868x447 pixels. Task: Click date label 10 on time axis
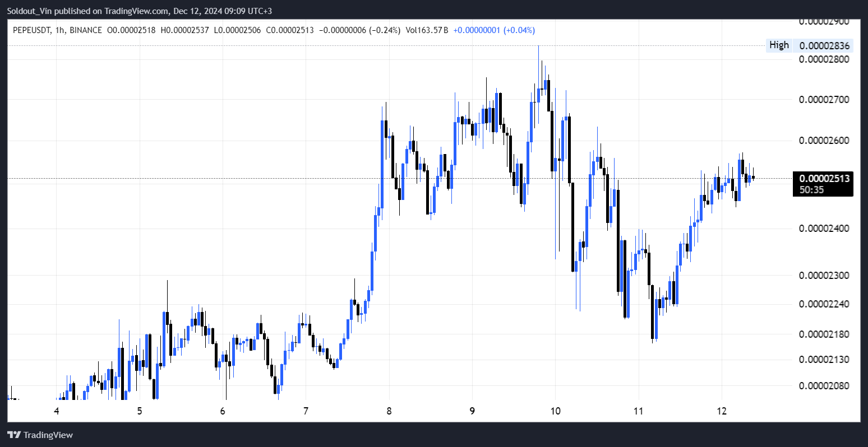555,411
